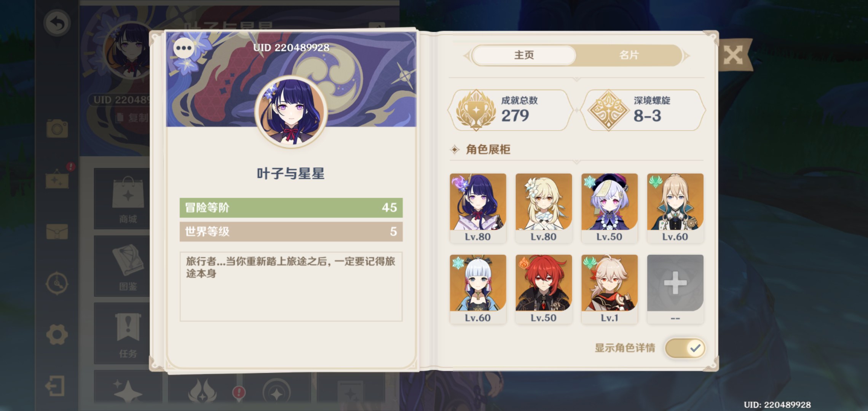This screenshot has height=411, width=868.
Task: Click the exit door icon at bottom left
Action: (x=55, y=386)
